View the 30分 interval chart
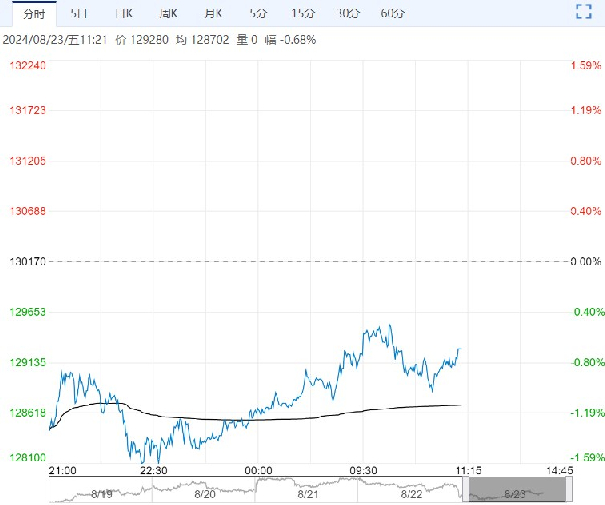Screen dimensions: 605x505 [349, 13]
